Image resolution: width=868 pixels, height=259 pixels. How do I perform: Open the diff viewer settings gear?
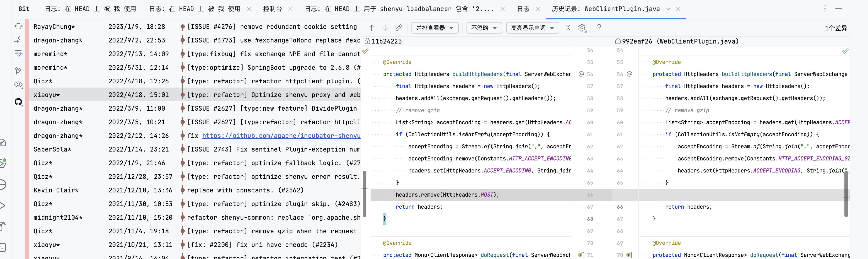(x=582, y=28)
